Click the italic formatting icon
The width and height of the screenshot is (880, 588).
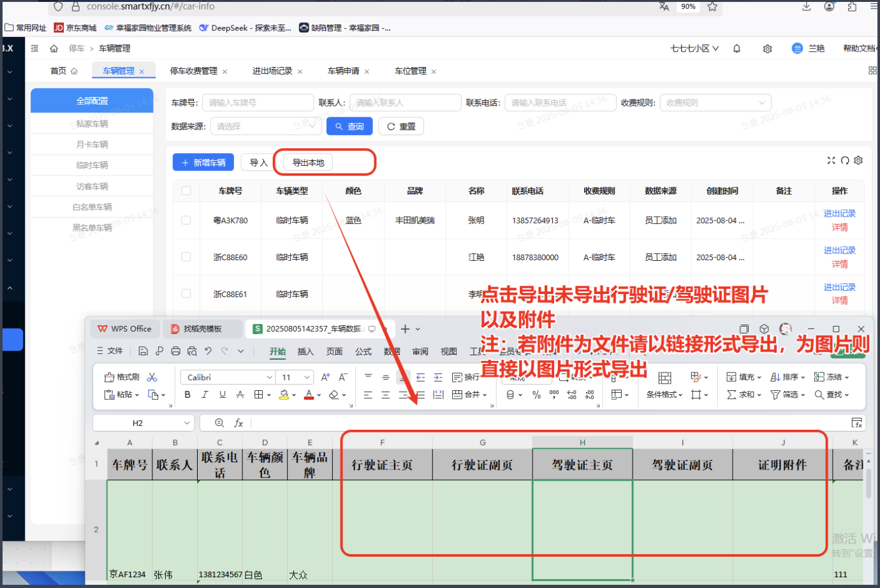(x=205, y=395)
